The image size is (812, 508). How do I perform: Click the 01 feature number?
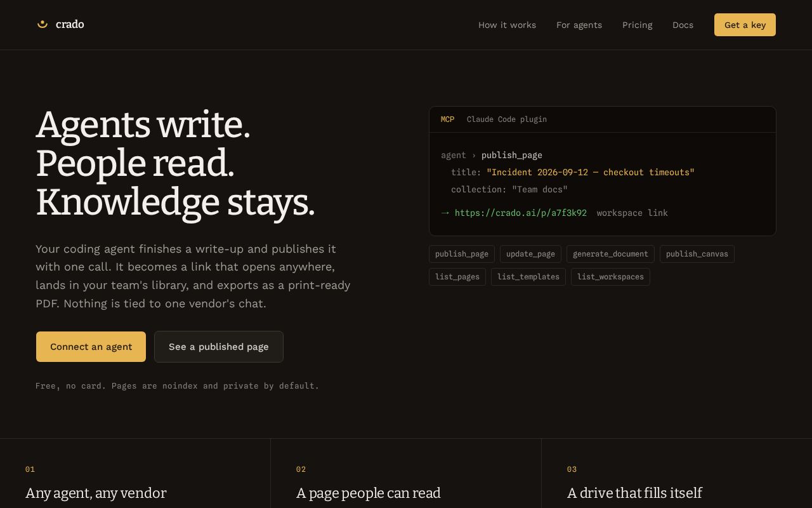[30, 469]
